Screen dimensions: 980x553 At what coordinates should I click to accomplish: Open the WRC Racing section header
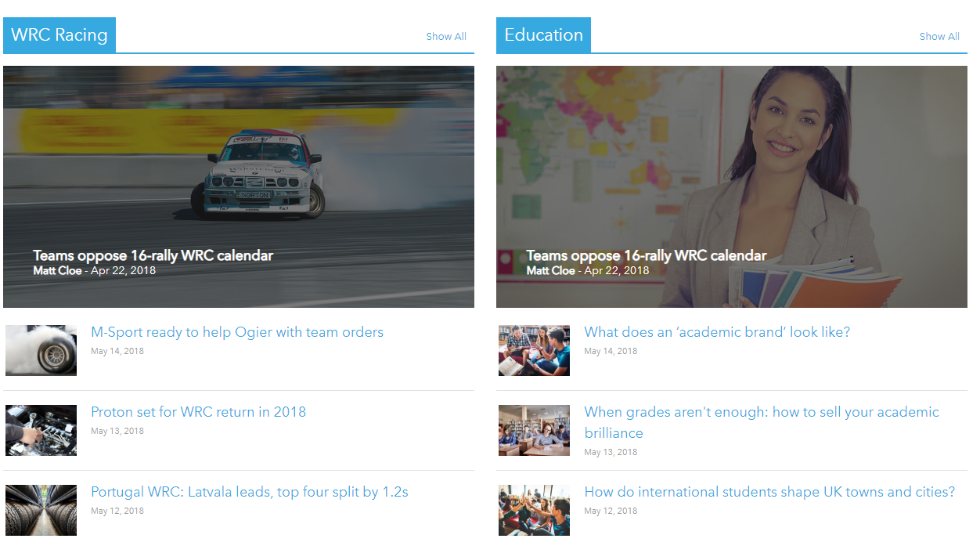click(x=59, y=34)
